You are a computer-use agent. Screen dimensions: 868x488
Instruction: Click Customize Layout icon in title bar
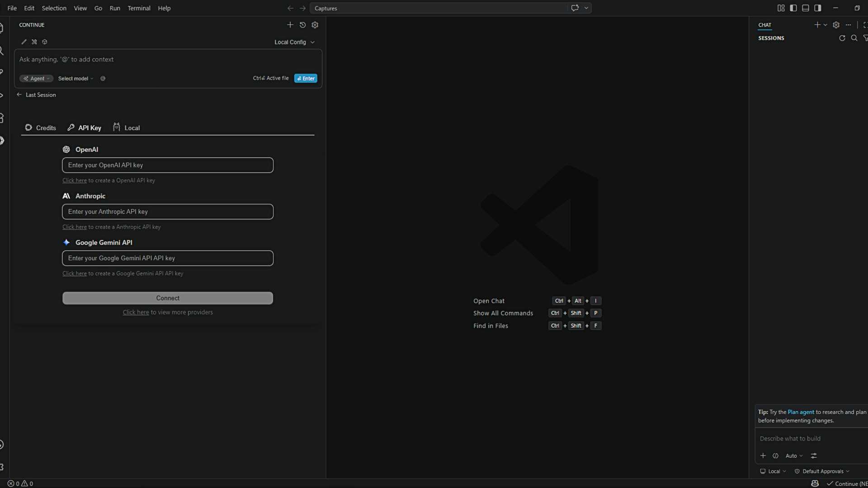tap(781, 8)
